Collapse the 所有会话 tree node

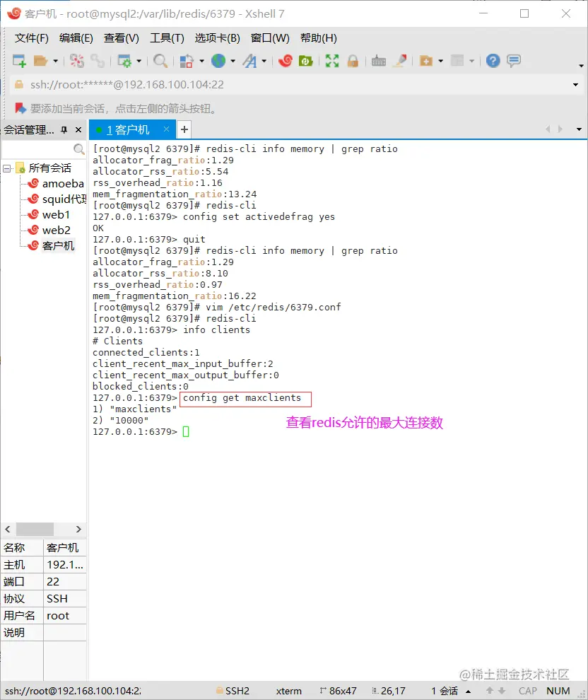point(6,168)
